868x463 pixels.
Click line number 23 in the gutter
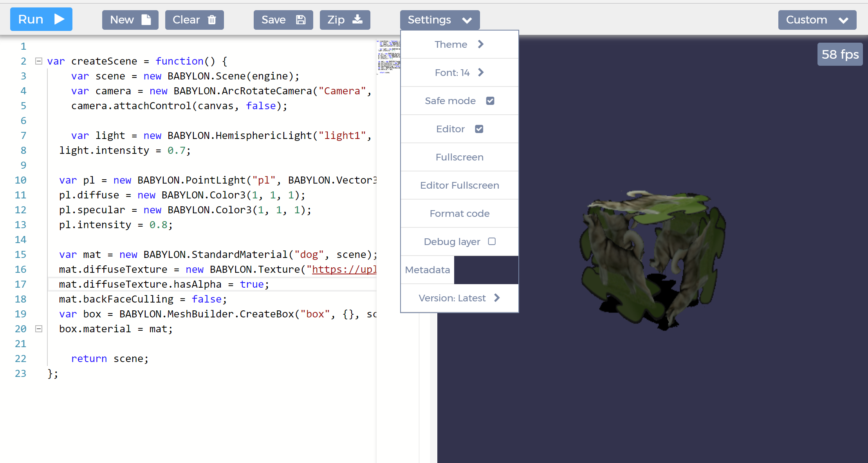(x=20, y=373)
